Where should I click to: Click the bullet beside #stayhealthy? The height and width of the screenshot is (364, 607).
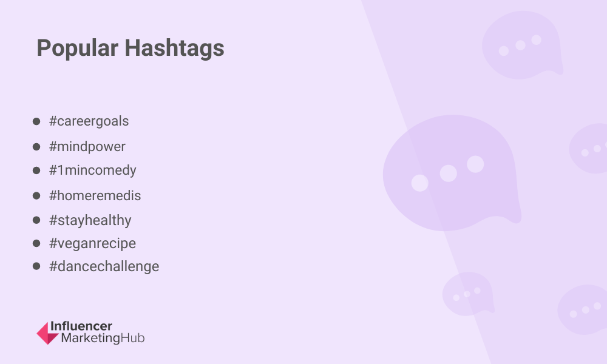pyautogui.click(x=36, y=220)
